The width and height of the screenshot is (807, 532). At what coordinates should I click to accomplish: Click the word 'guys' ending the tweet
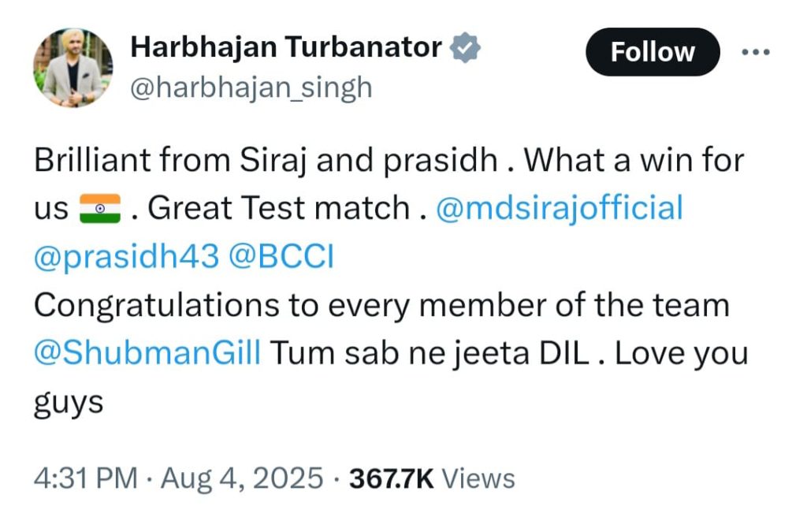69,404
